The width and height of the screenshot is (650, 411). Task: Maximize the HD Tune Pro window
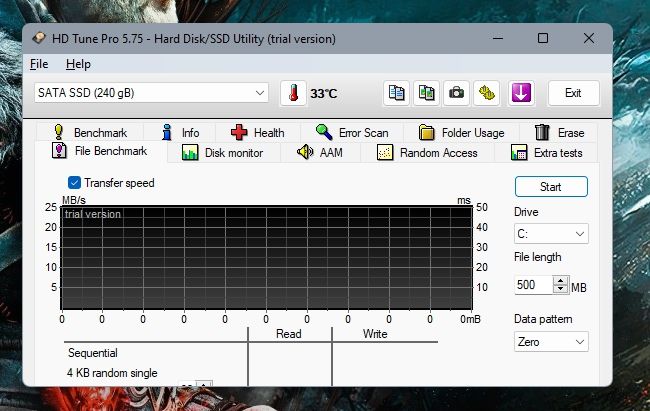click(543, 38)
